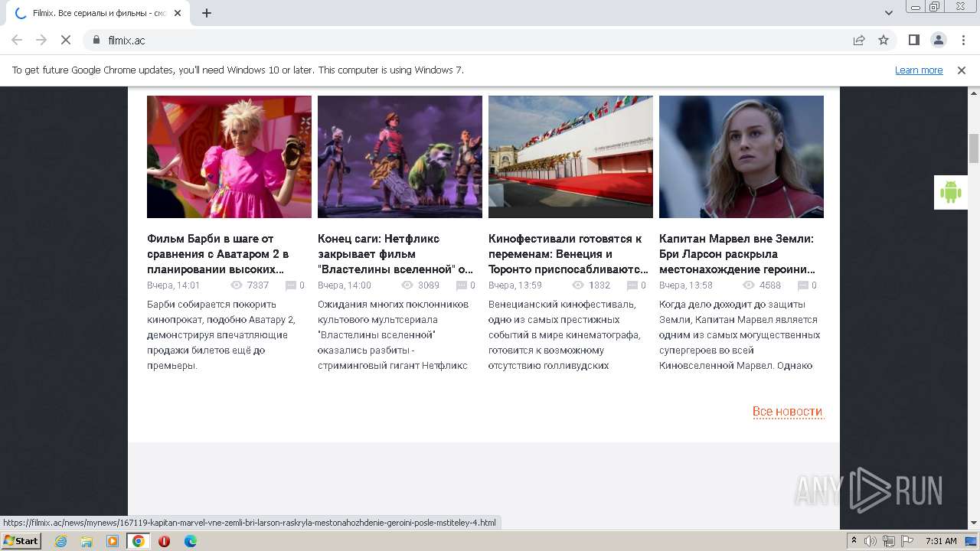Open headline 'Конец саги: Нетфликс'
Image resolution: width=980 pixels, height=551 pixels.
point(395,254)
